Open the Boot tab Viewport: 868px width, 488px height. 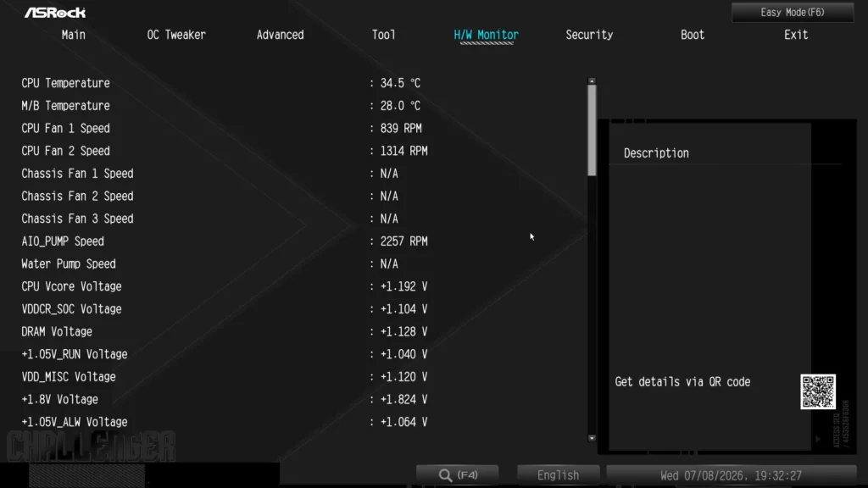pos(693,35)
